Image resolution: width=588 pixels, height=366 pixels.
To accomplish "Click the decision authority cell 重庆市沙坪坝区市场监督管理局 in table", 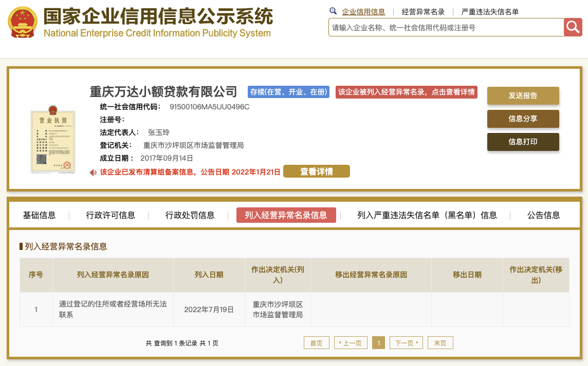I will coord(278,310).
